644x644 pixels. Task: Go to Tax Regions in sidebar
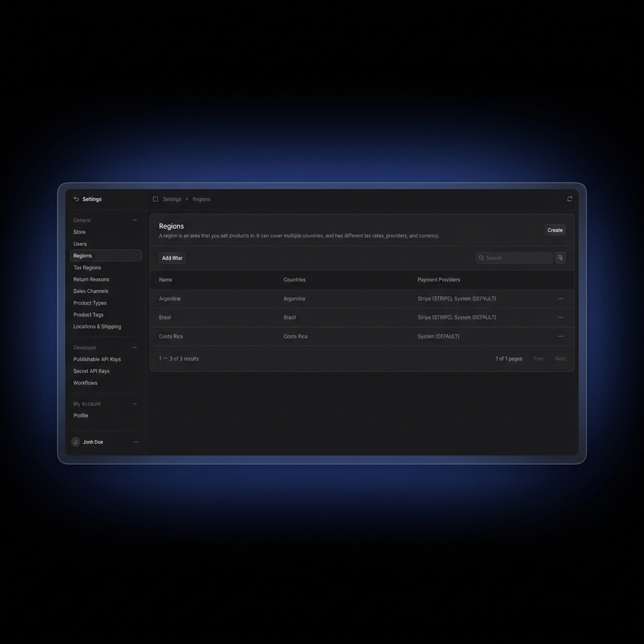pyautogui.click(x=87, y=268)
